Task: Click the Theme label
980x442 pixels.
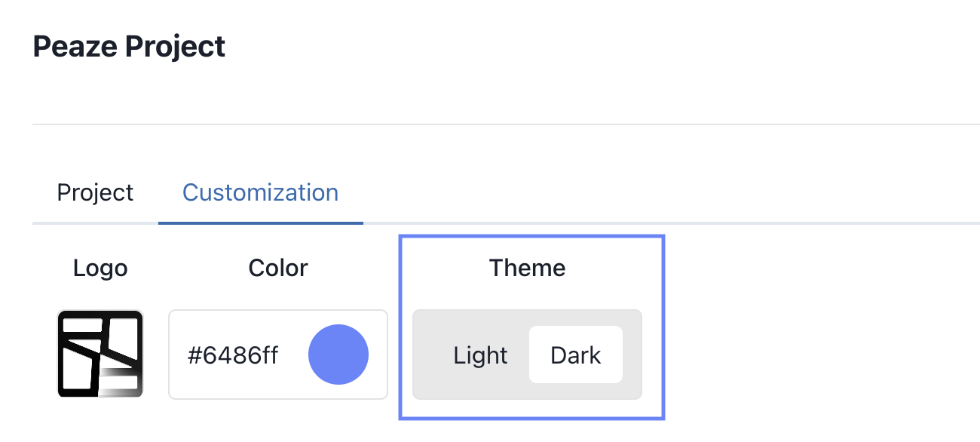Action: [x=527, y=268]
